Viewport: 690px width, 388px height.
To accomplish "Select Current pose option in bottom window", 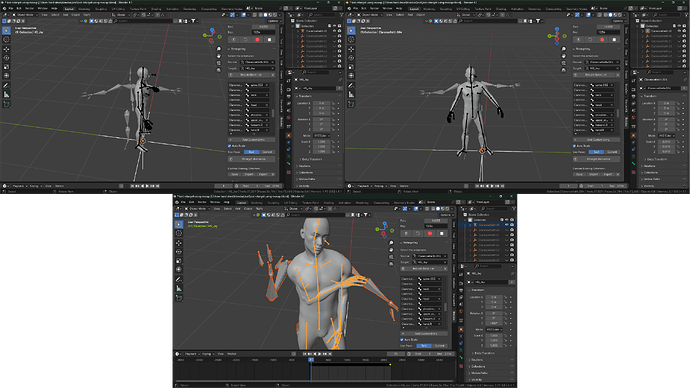I will (x=440, y=346).
